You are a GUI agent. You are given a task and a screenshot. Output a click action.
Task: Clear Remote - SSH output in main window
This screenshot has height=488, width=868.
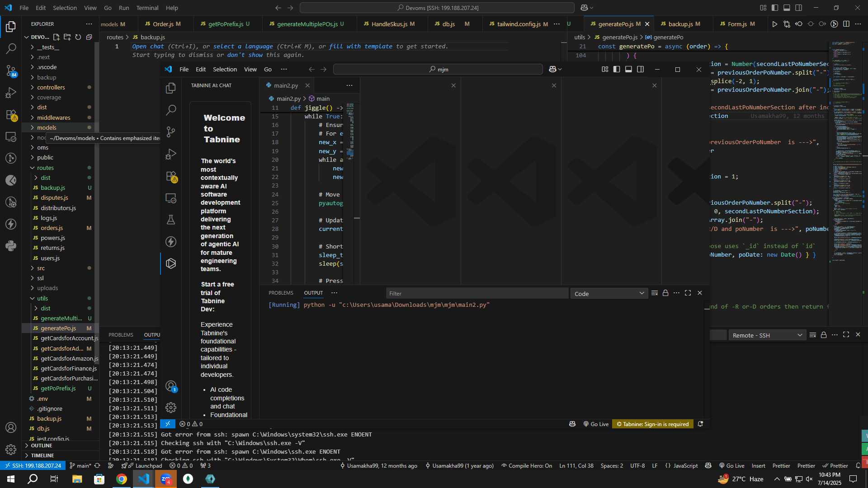pyautogui.click(x=813, y=335)
